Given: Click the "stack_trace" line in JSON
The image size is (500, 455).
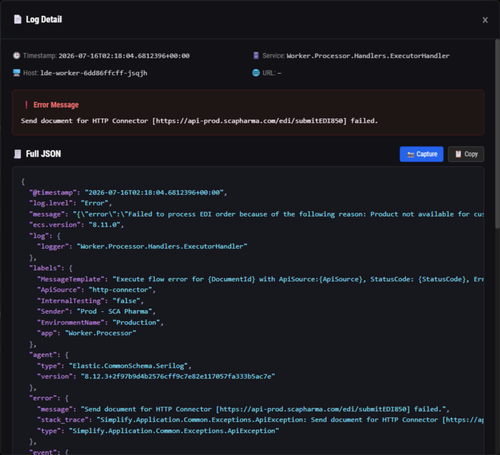Looking at the screenshot, I should (261, 420).
